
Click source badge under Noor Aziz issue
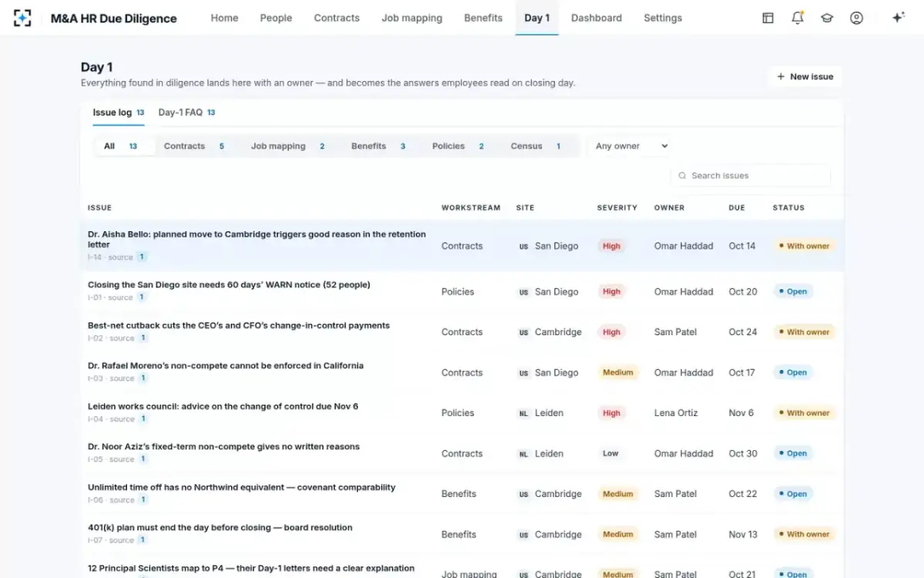click(143, 459)
